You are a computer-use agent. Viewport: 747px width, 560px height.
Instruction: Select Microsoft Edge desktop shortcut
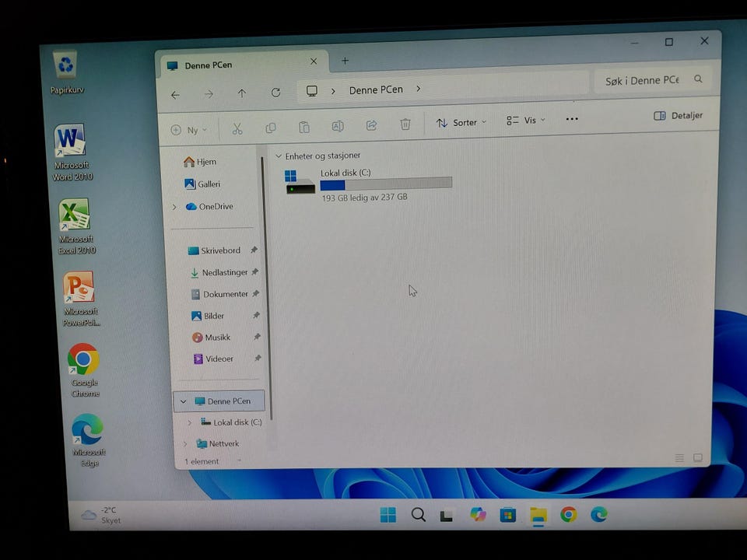[x=89, y=441]
